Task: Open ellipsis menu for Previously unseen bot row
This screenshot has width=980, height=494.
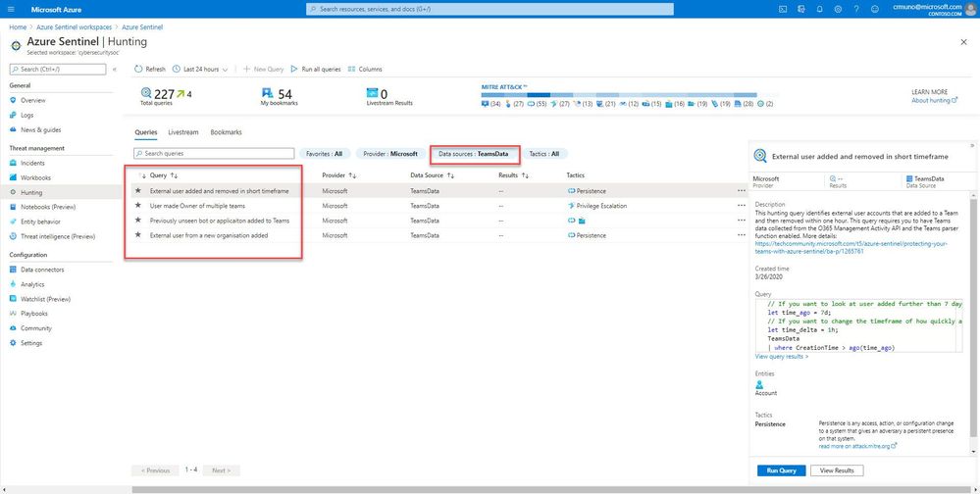Action: 742,221
